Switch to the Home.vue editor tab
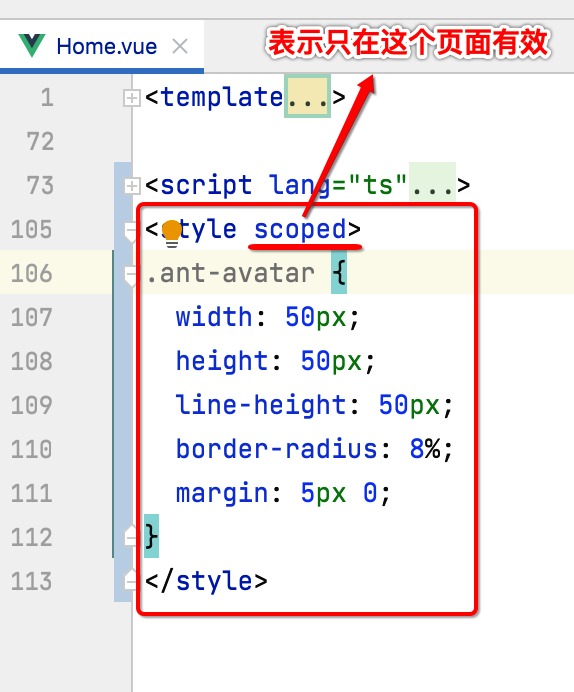Screen dimensions: 574x692 pyautogui.click(x=102, y=46)
